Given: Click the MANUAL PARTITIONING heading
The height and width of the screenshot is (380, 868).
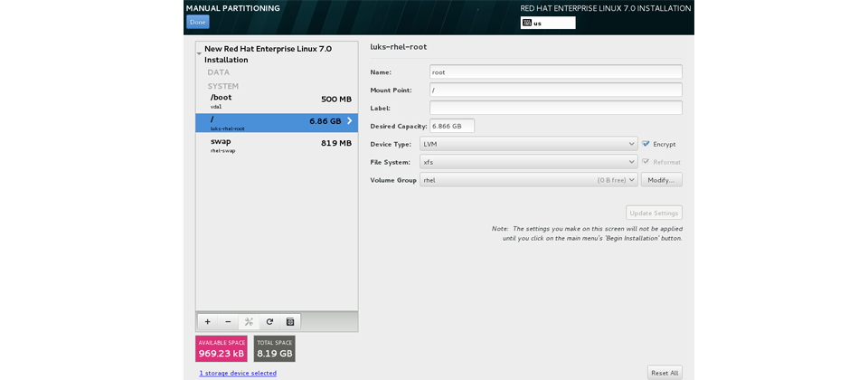Looking at the screenshot, I should pos(232,8).
